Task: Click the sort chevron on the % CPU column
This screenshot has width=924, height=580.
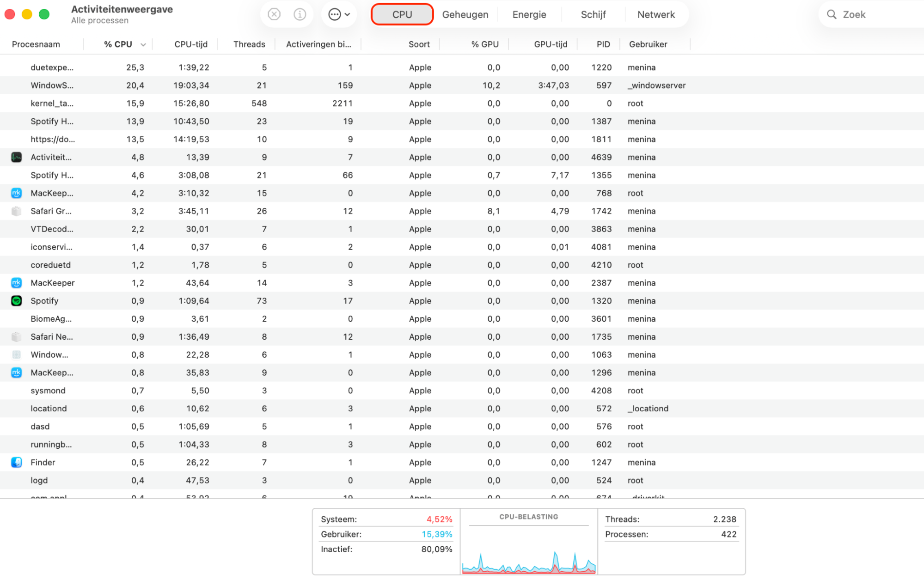Action: click(143, 44)
